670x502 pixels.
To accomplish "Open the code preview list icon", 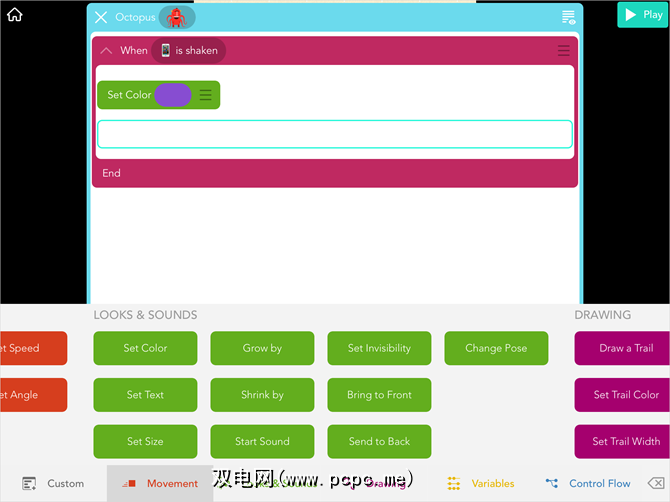I will point(568,18).
